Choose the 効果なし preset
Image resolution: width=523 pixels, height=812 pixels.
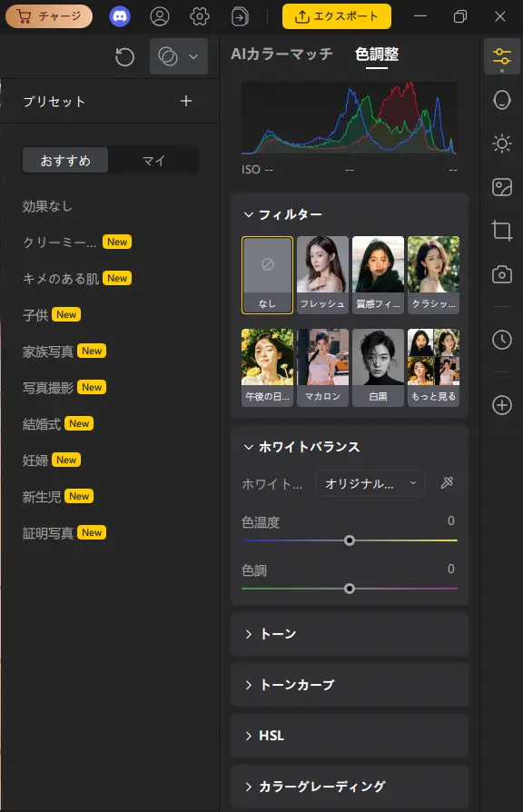47,206
